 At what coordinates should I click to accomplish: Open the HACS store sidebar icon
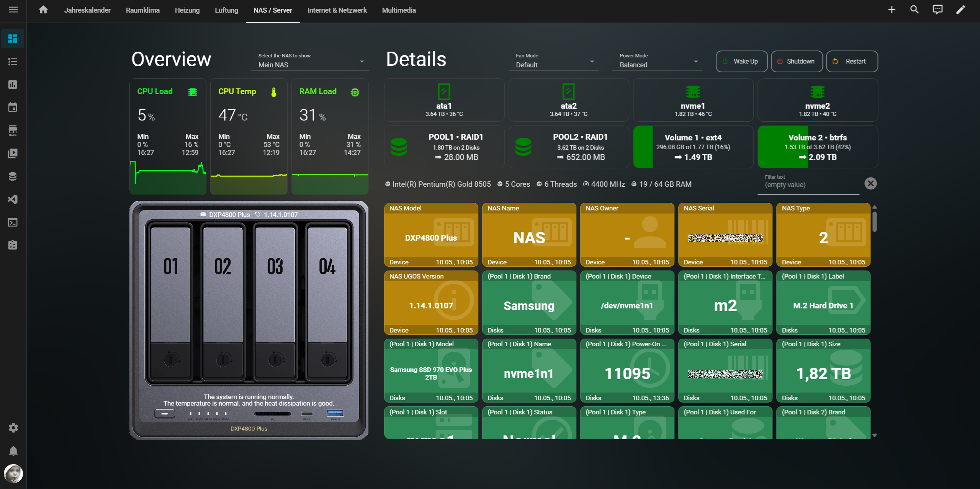pos(13,130)
